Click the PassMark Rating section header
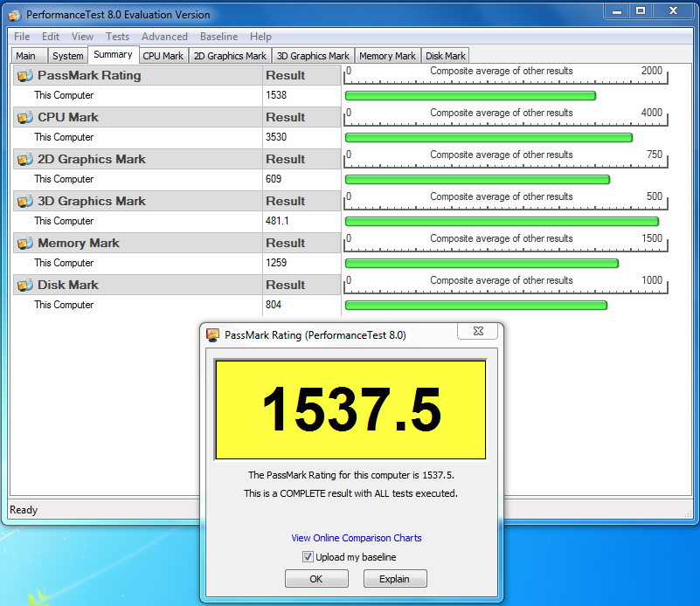 (x=137, y=75)
